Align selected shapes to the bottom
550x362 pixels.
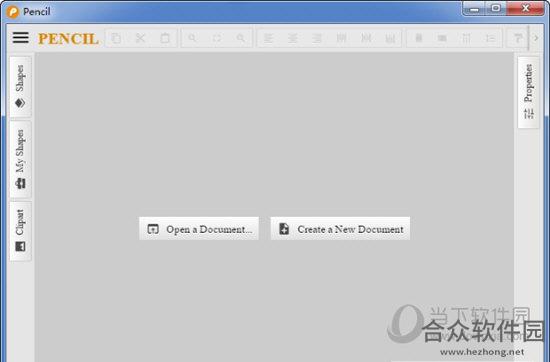point(390,38)
